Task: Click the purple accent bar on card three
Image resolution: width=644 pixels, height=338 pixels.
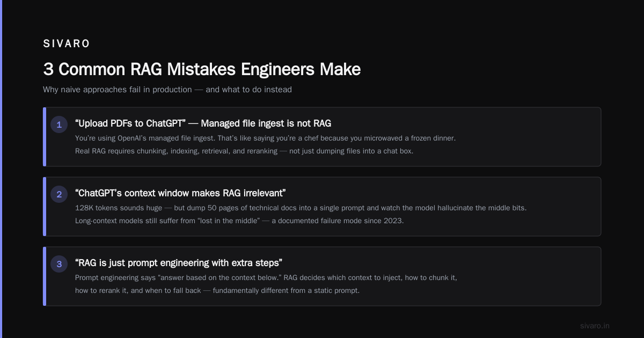Action: pyautogui.click(x=45, y=276)
